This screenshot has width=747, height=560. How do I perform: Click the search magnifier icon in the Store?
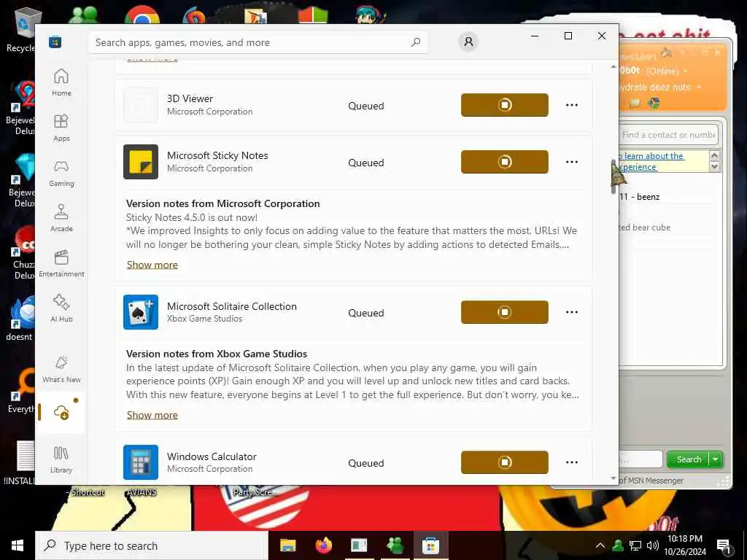click(415, 42)
